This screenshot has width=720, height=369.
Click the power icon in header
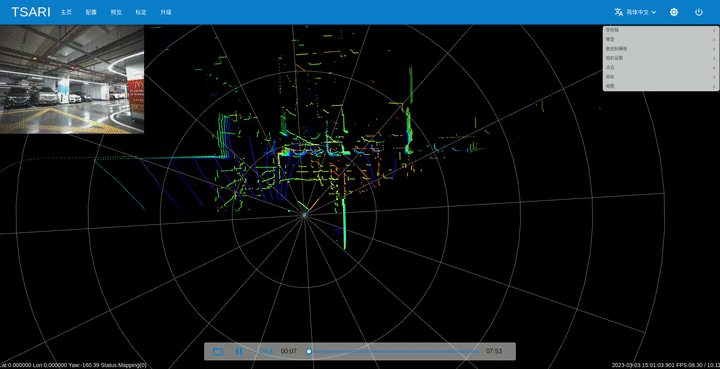(x=699, y=12)
